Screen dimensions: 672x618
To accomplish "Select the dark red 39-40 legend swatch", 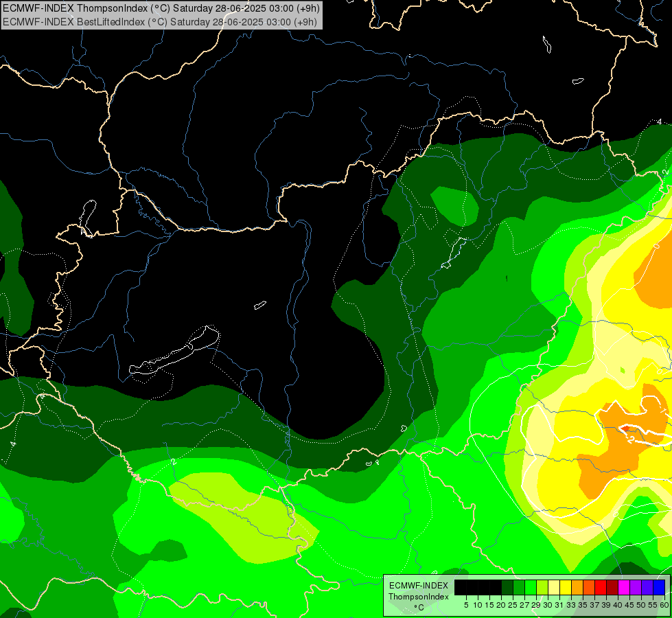I will pos(612,587).
